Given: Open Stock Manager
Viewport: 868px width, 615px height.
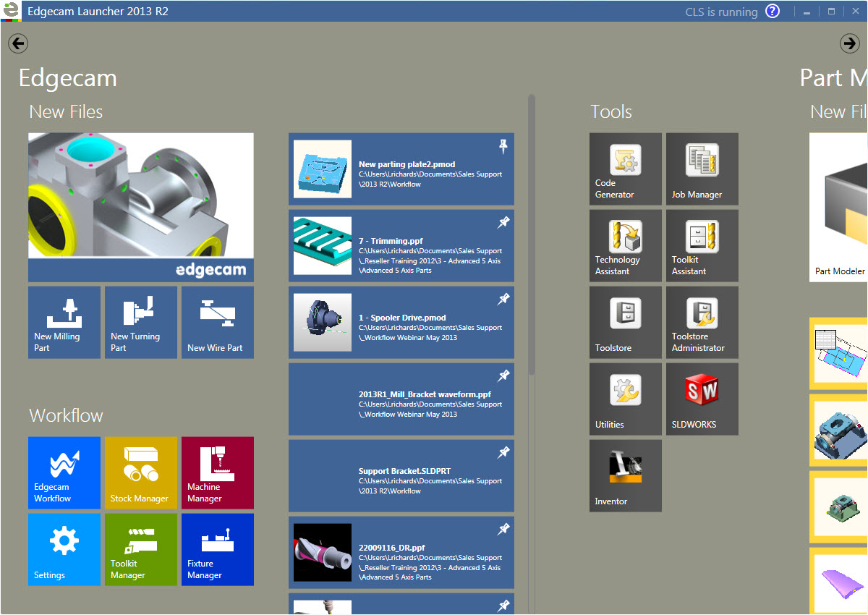Looking at the screenshot, I should click(141, 472).
